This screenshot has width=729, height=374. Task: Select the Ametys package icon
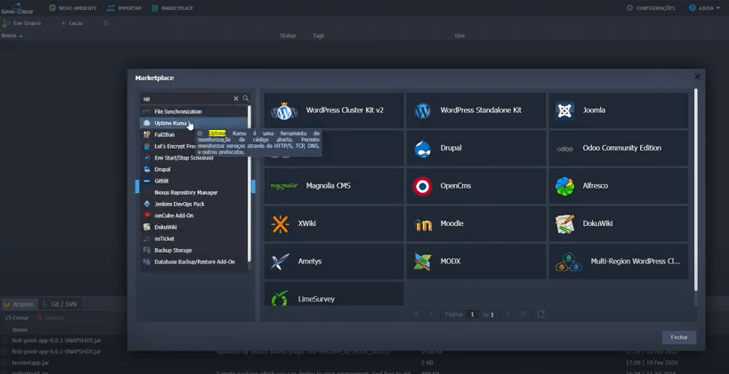(280, 261)
